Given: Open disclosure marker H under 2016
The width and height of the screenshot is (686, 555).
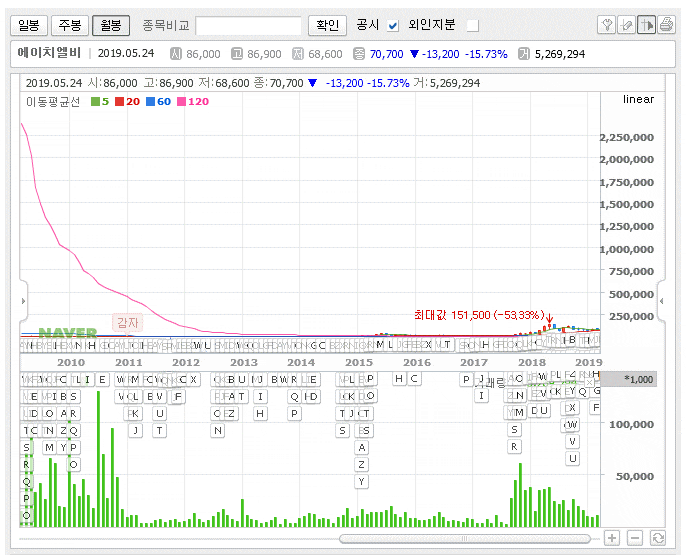Looking at the screenshot, I should [399, 379].
